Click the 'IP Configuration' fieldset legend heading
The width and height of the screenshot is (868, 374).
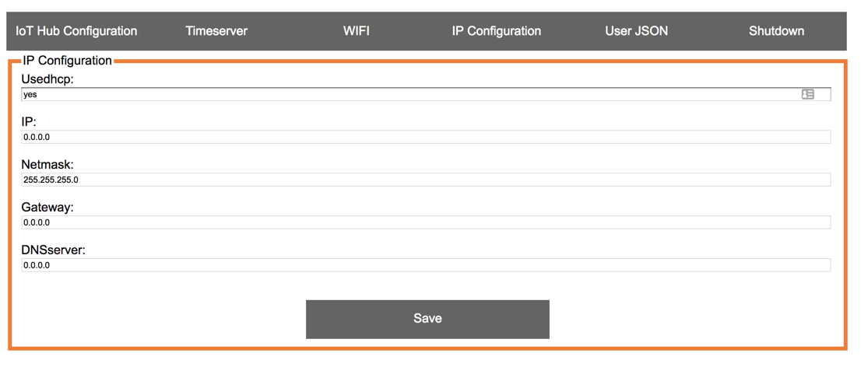coord(67,61)
